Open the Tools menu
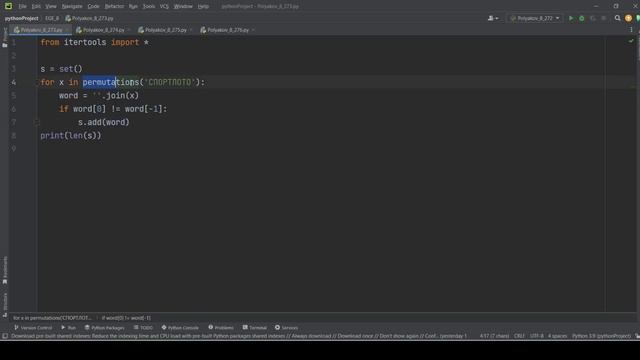The width and height of the screenshot is (640, 360). (149, 6)
